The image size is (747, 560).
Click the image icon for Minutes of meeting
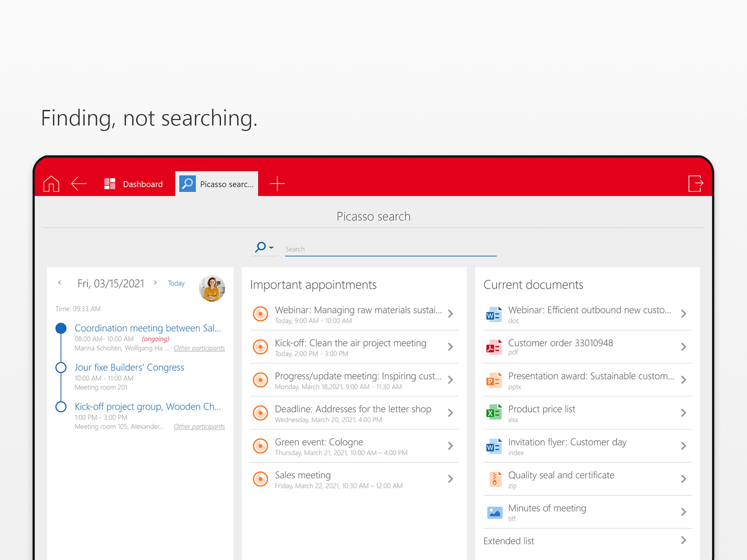tap(494, 512)
